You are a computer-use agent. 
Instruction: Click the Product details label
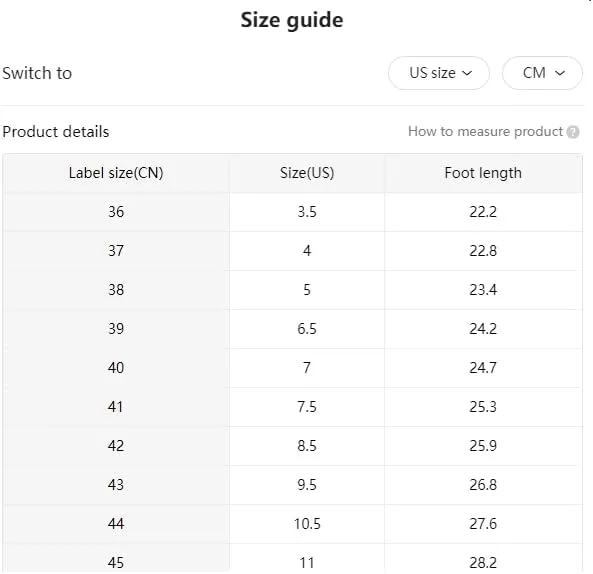click(x=56, y=132)
